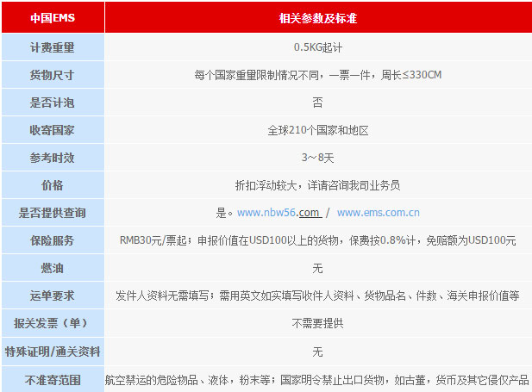Open the www.ems.com.cn link
Image resolution: width=532 pixels, height=392 pixels.
(379, 213)
